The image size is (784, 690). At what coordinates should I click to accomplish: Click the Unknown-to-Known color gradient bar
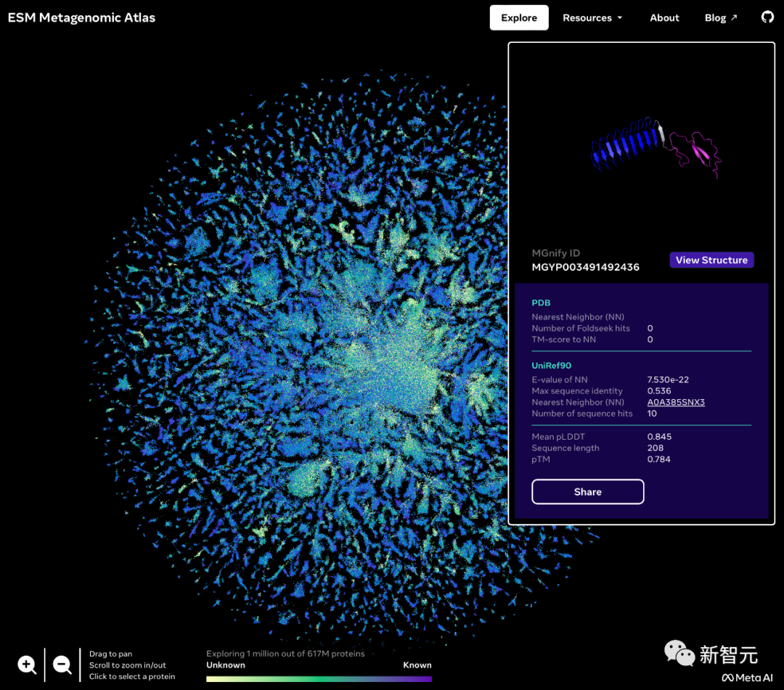pyautogui.click(x=319, y=679)
